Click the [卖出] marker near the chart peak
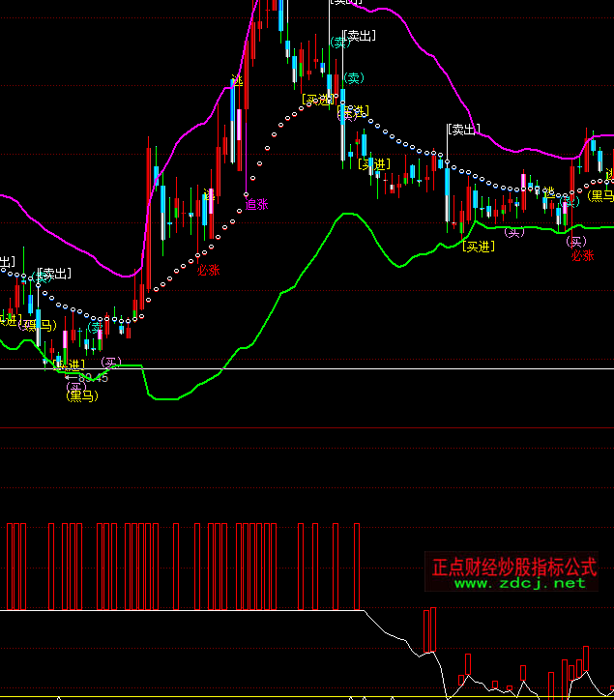 tap(360, 36)
